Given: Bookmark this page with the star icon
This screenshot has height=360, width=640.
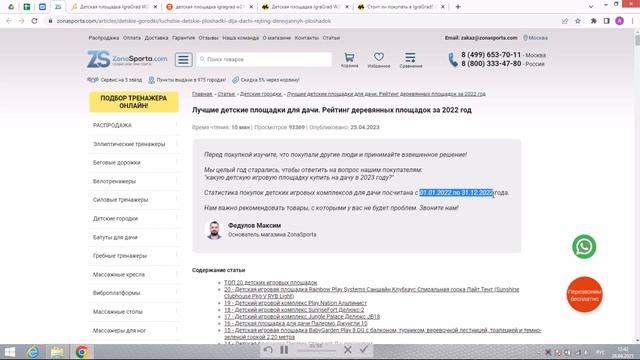Looking at the screenshot, I should [578, 21].
